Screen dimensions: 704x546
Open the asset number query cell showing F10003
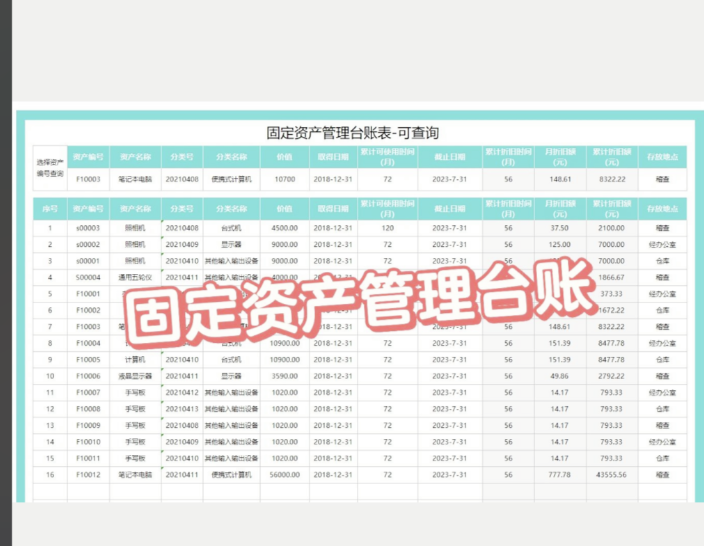click(x=88, y=179)
